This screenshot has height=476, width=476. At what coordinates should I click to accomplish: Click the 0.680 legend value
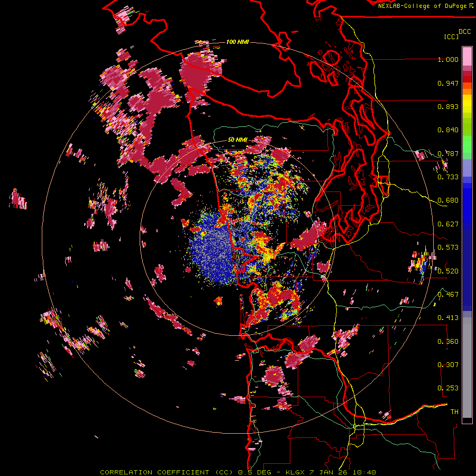(x=448, y=200)
